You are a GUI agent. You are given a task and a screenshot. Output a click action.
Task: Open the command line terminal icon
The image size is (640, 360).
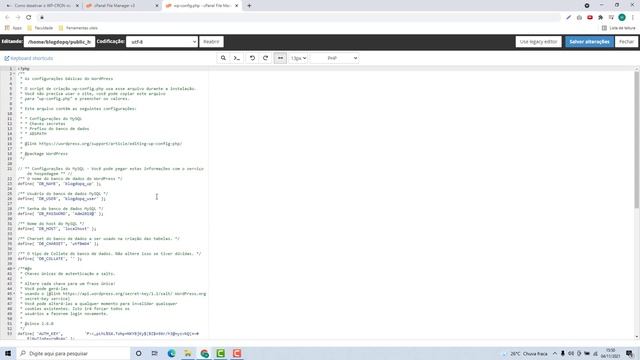[237, 58]
